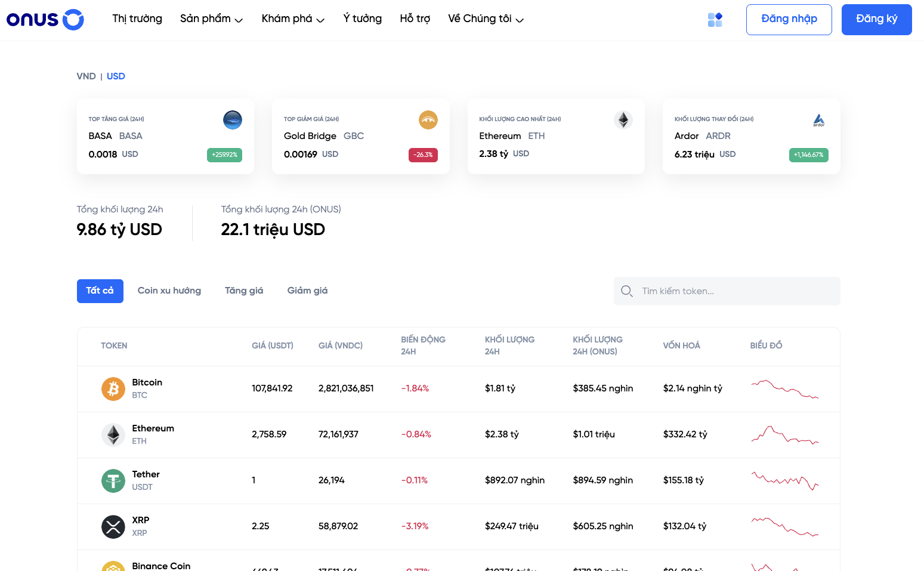This screenshot has height=571, width=924.
Task: Click the Gold Bridge coin icon
Action: click(x=428, y=120)
